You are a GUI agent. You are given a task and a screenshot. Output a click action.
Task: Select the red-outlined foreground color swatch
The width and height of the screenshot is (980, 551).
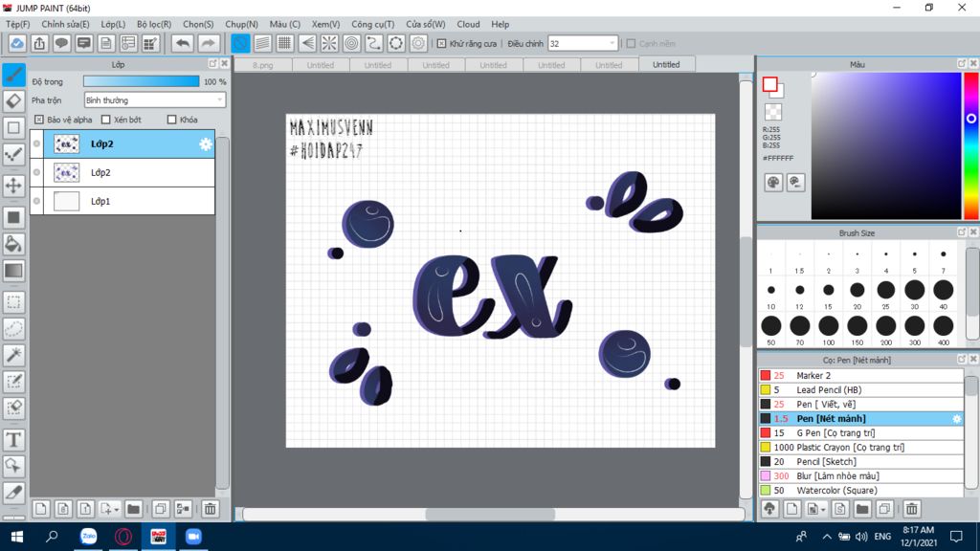tap(769, 84)
